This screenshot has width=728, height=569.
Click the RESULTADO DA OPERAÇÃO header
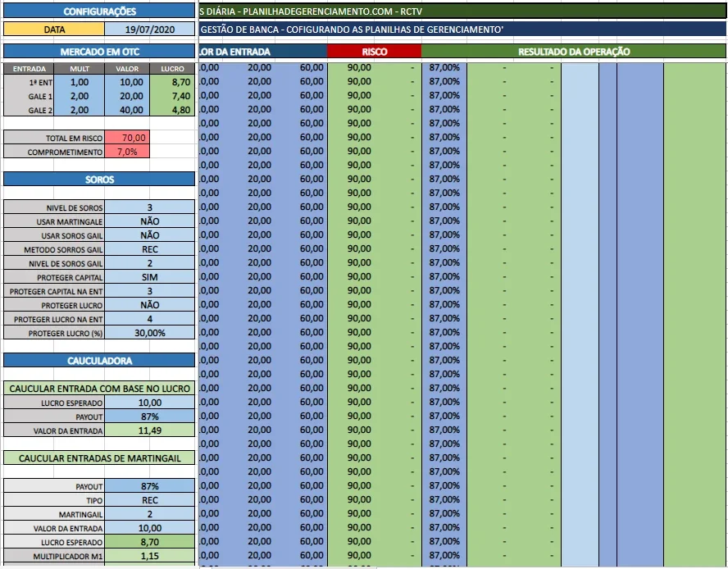574,52
